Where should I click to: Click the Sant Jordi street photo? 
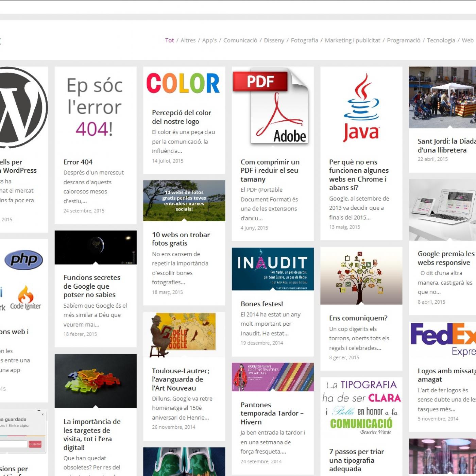coord(443,97)
